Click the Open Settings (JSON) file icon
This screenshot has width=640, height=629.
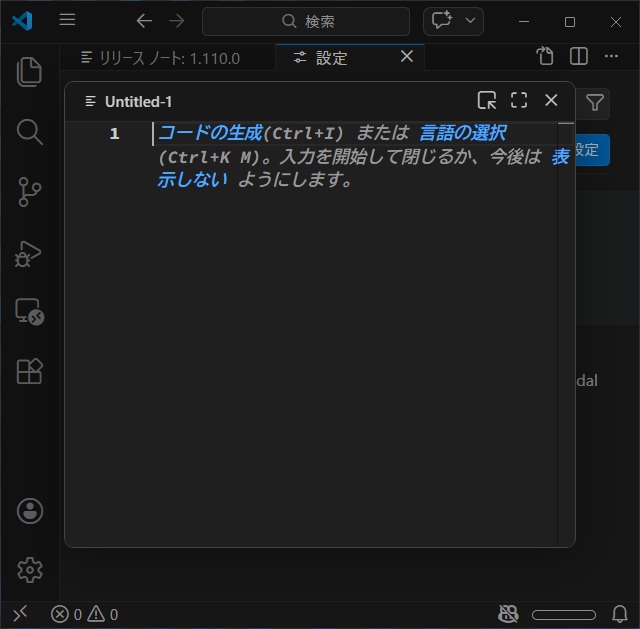545,57
